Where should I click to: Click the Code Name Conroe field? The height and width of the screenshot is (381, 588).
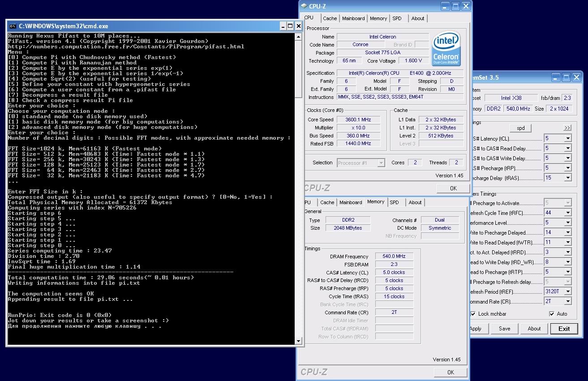point(360,44)
